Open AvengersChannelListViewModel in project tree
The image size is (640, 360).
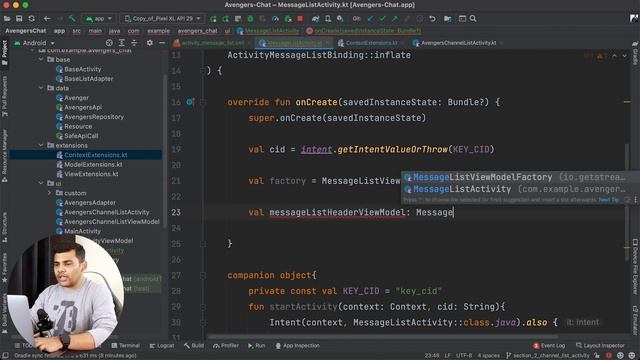tap(108, 222)
